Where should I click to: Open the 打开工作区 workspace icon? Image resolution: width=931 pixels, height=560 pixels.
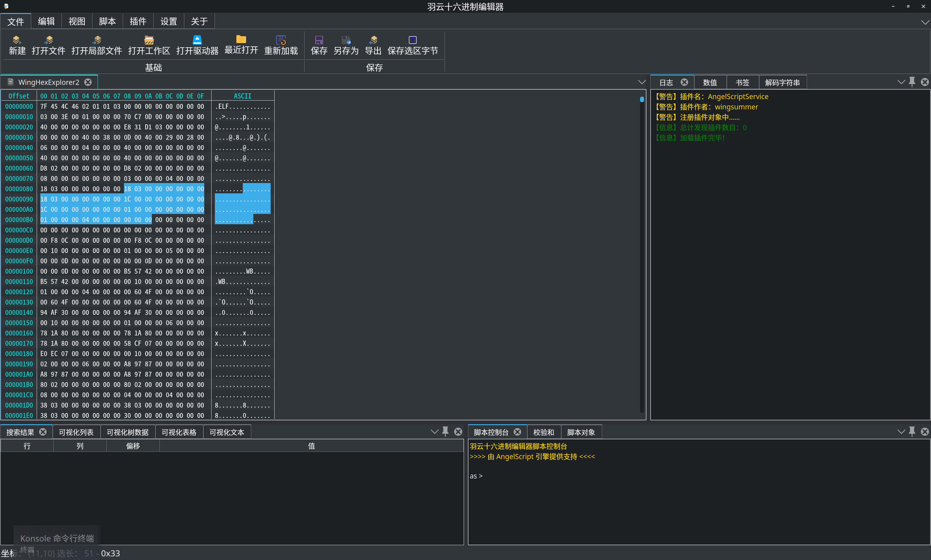[149, 45]
